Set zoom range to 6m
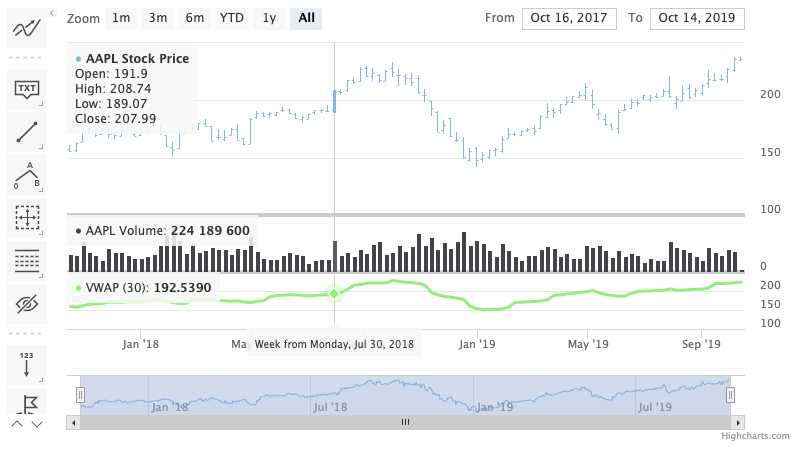The image size is (800, 452). coord(194,18)
